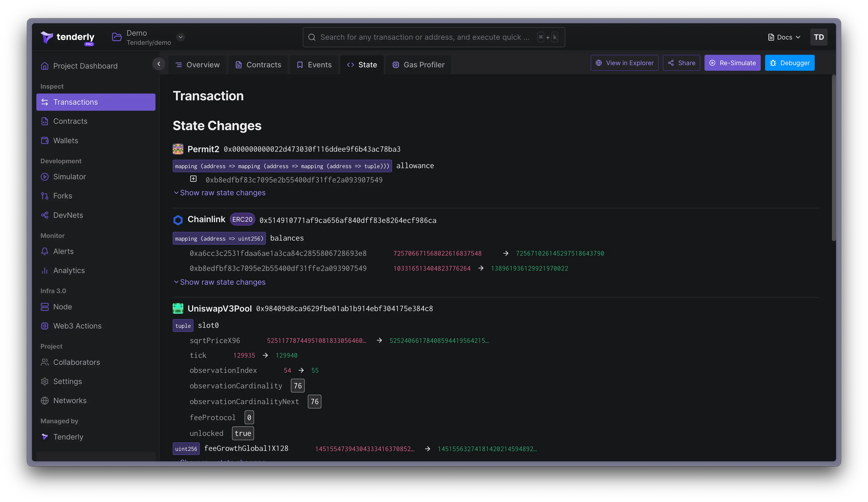Click the old tick value 129935
The image size is (868, 502).
click(244, 356)
